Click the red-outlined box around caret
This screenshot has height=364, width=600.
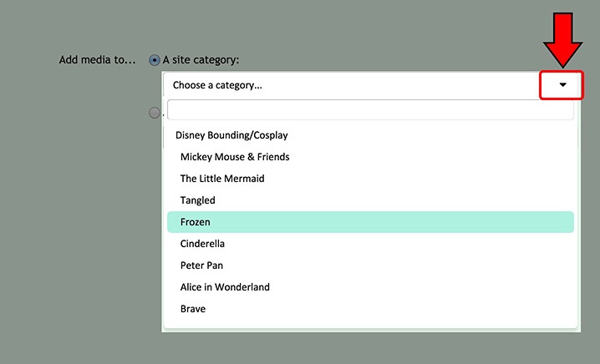[562, 85]
